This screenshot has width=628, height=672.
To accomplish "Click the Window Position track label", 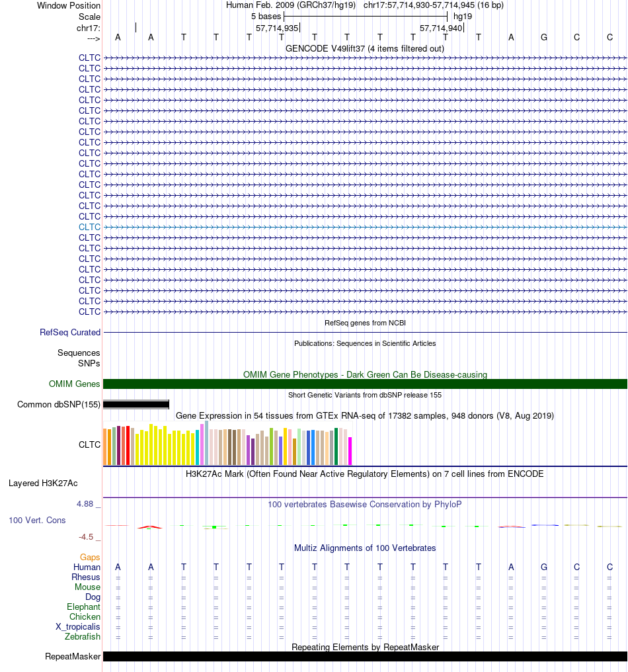I will point(69,5).
